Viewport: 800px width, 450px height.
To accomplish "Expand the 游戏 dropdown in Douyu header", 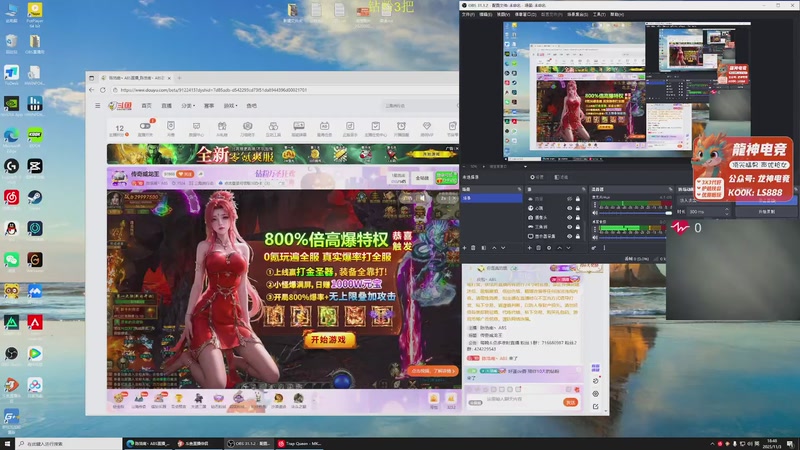I will point(231,106).
